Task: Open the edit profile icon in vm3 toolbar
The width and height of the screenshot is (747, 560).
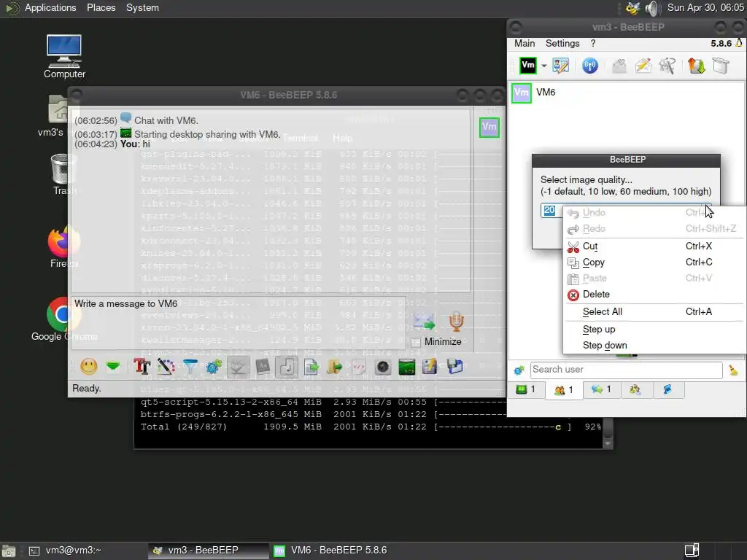Action: [x=561, y=65]
